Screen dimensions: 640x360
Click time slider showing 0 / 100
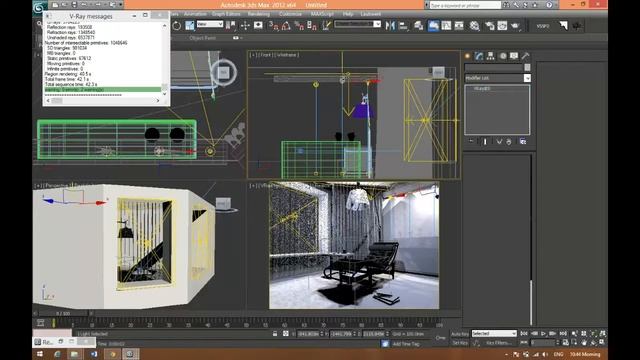click(x=63, y=313)
